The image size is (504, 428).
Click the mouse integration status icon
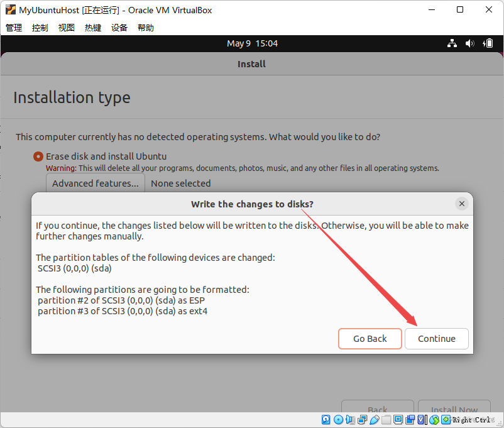click(434, 420)
